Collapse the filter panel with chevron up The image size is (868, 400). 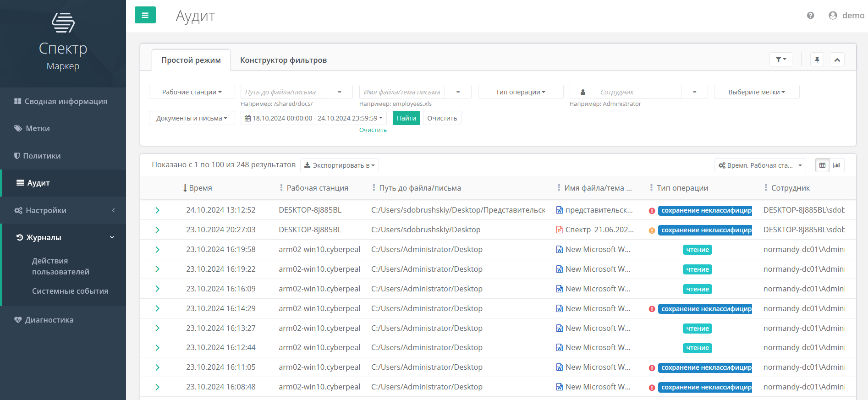(837, 60)
